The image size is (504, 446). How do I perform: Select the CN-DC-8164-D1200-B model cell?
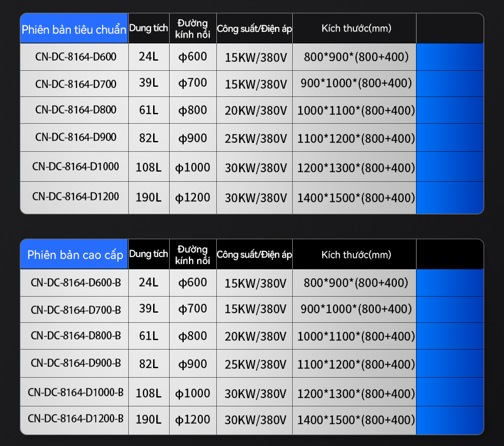(x=75, y=419)
